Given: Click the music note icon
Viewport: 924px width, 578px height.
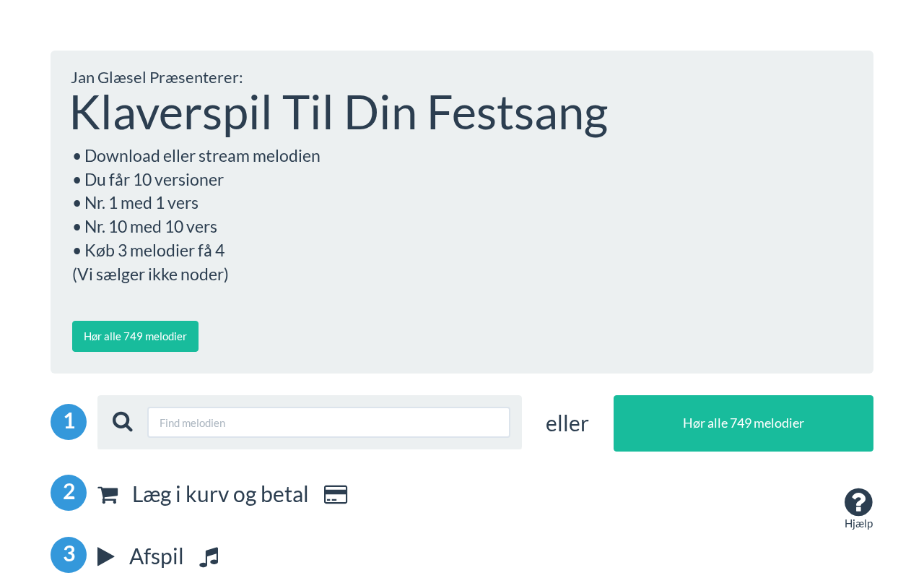Looking at the screenshot, I should [x=209, y=557].
